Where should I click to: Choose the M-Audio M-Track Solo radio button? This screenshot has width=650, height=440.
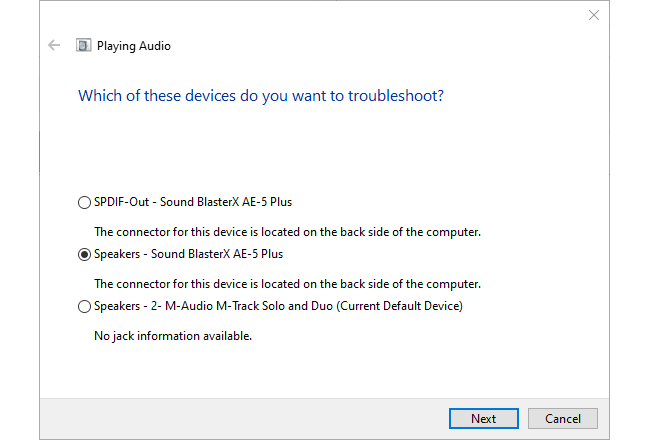84,307
